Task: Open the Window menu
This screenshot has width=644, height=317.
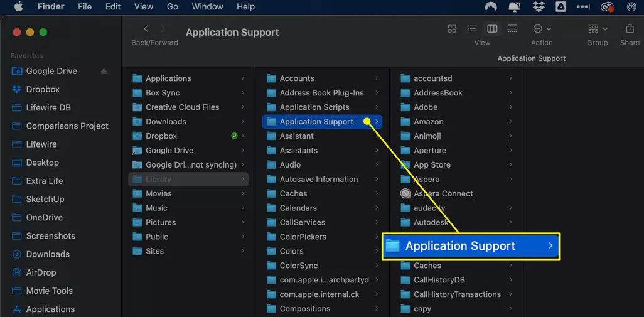Action: pyautogui.click(x=207, y=6)
